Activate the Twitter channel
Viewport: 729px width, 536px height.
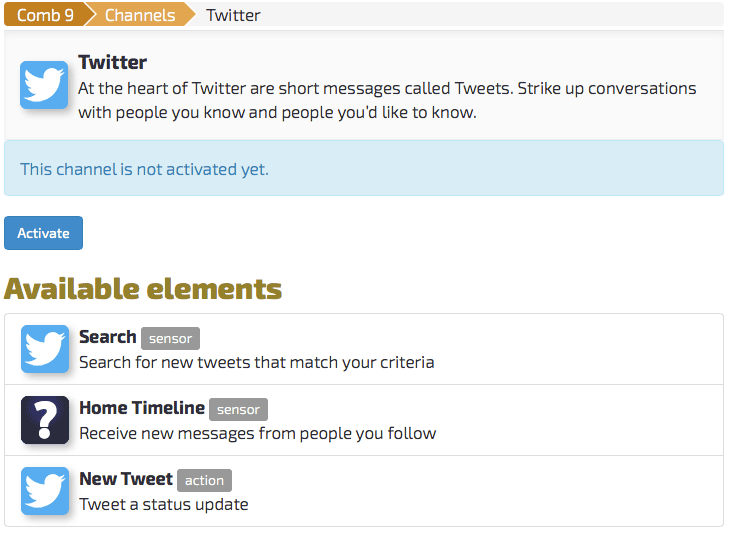pos(43,233)
